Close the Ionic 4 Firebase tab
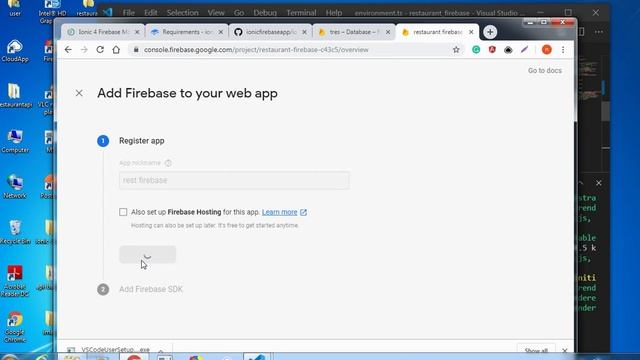640x360 pixels. pos(137,32)
